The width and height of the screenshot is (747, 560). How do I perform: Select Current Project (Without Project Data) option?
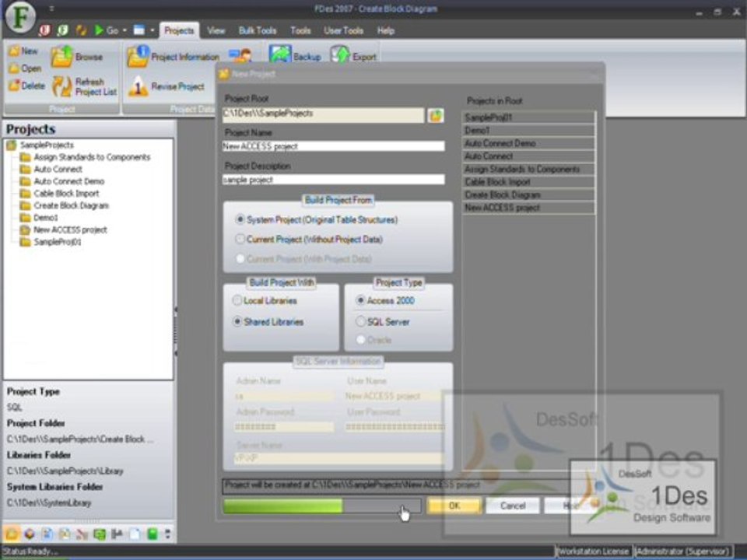(240, 239)
